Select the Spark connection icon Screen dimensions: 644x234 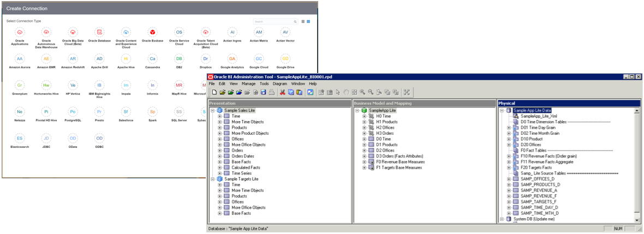152,112
